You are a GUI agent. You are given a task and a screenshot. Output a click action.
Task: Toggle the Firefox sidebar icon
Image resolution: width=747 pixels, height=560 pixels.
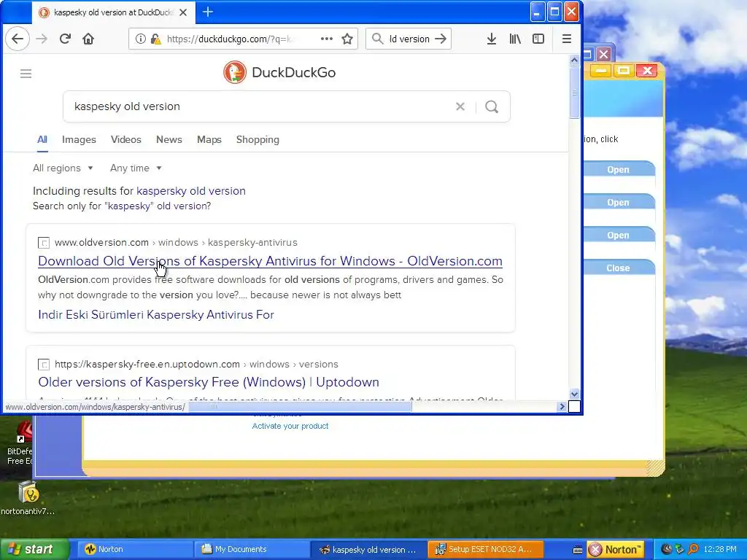[538, 39]
